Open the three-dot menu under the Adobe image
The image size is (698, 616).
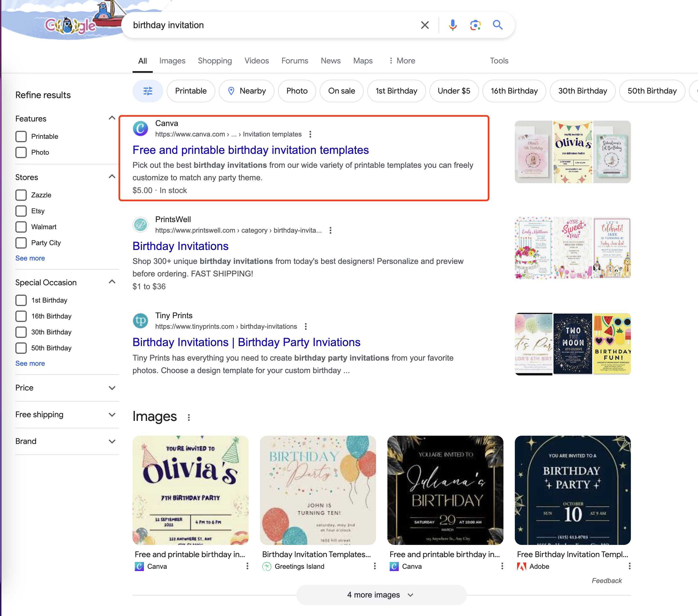coord(629,566)
